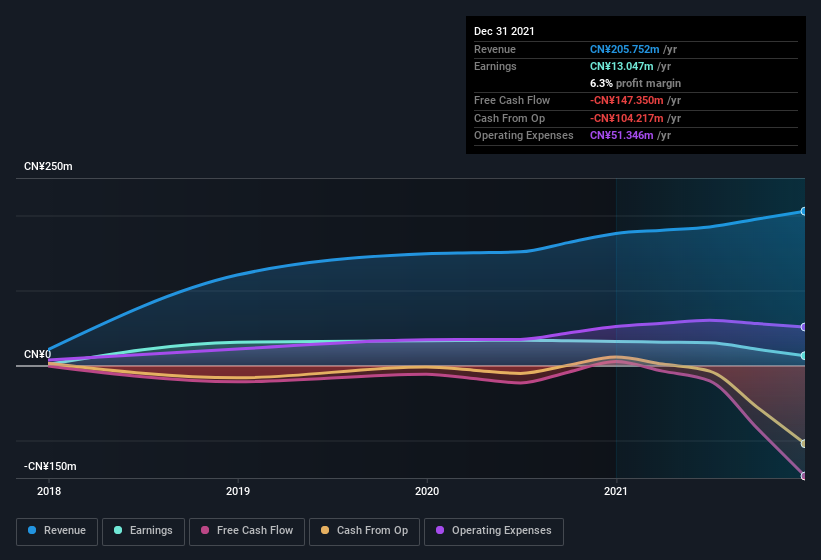Click the 2018 x-axis label
Screen dimensions: 821x560
coord(49,491)
